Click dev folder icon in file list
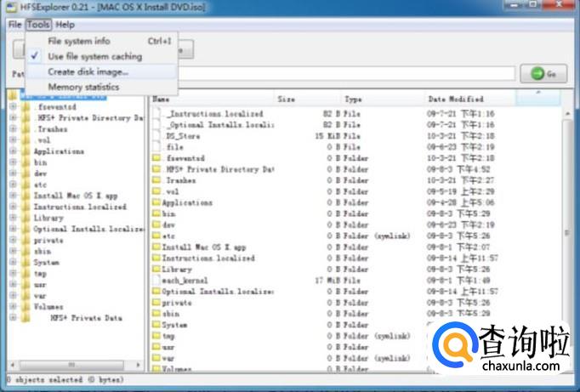The image size is (580, 392). click(156, 224)
